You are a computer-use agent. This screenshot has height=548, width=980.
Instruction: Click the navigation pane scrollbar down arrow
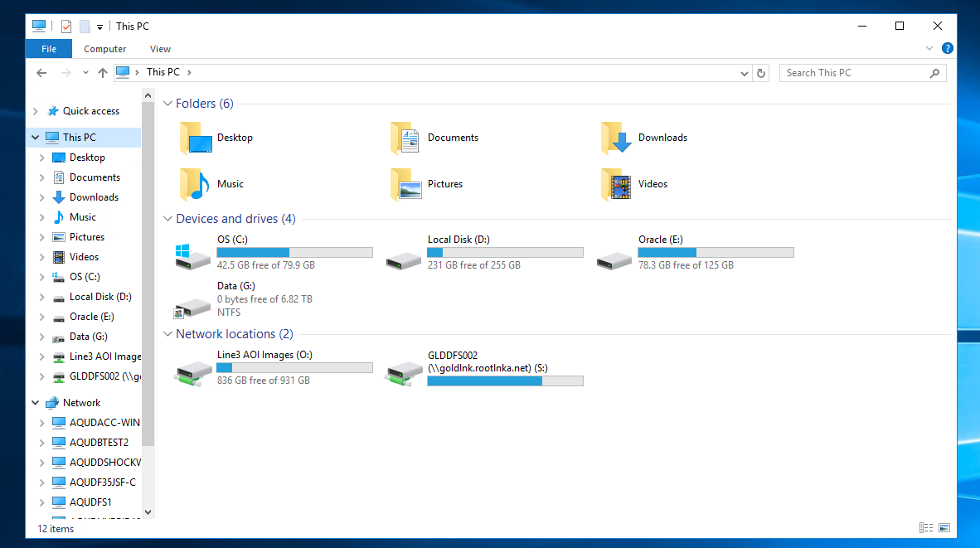pos(148,512)
